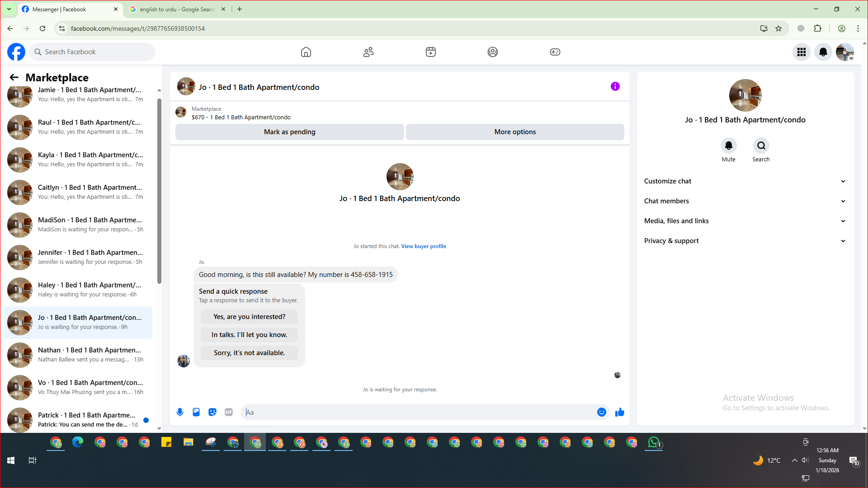
Task: Mute this conversation
Action: point(728,146)
